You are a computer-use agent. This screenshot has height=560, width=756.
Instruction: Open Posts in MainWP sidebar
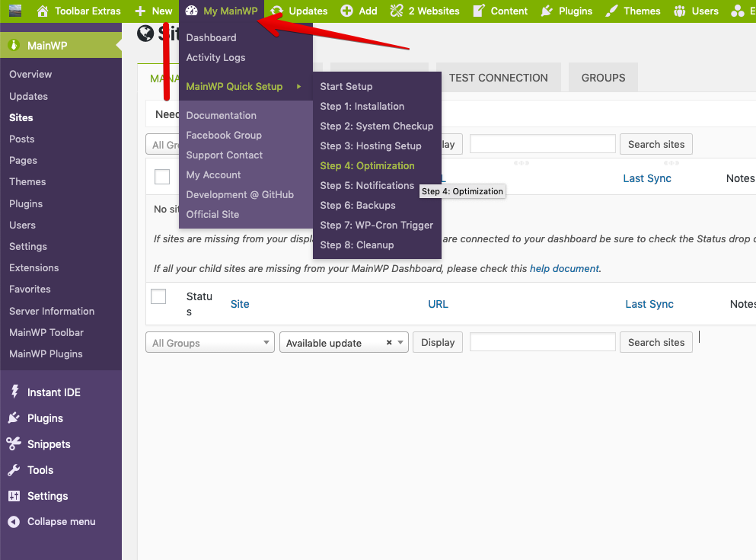click(21, 139)
